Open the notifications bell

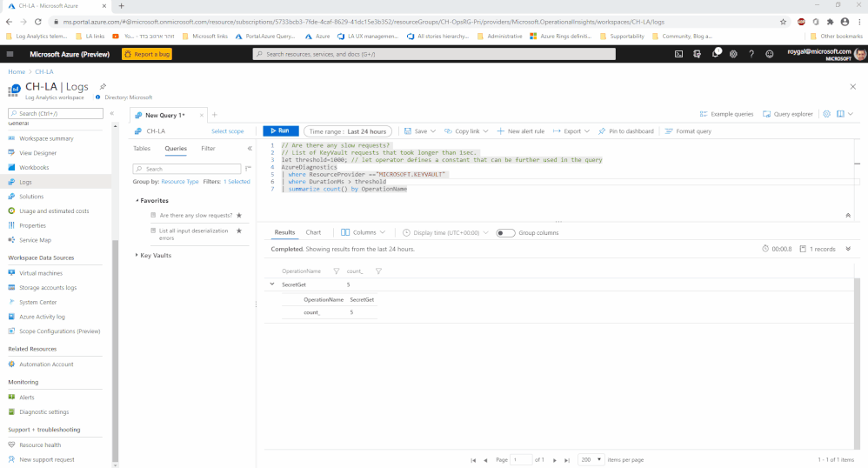715,54
